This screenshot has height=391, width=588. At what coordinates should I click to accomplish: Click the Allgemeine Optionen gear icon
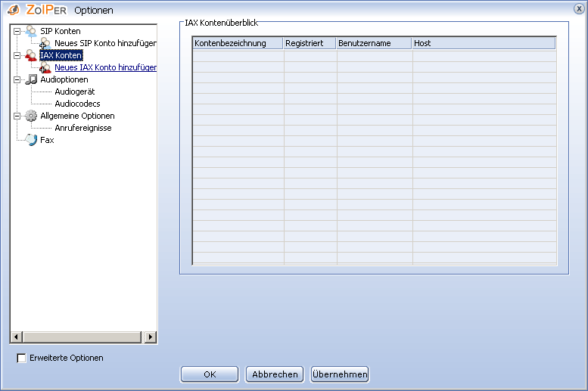tap(31, 116)
